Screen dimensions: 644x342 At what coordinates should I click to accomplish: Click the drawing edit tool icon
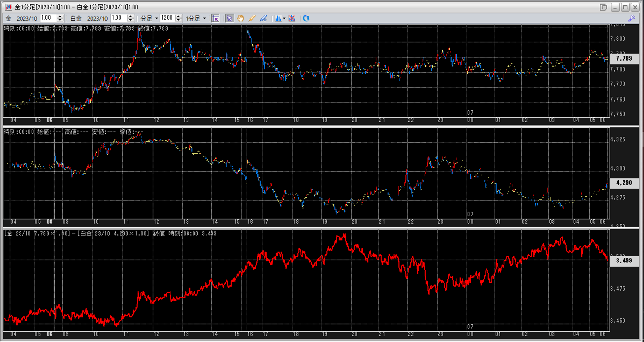pos(263,18)
